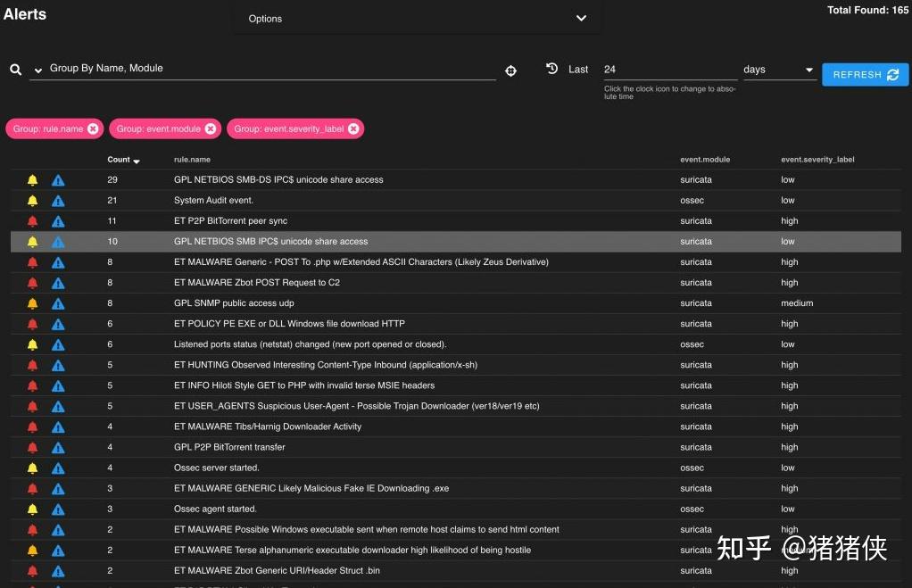This screenshot has width=912, height=588.
Task: Select GPL SNMP public access udp rule
Action: (234, 303)
